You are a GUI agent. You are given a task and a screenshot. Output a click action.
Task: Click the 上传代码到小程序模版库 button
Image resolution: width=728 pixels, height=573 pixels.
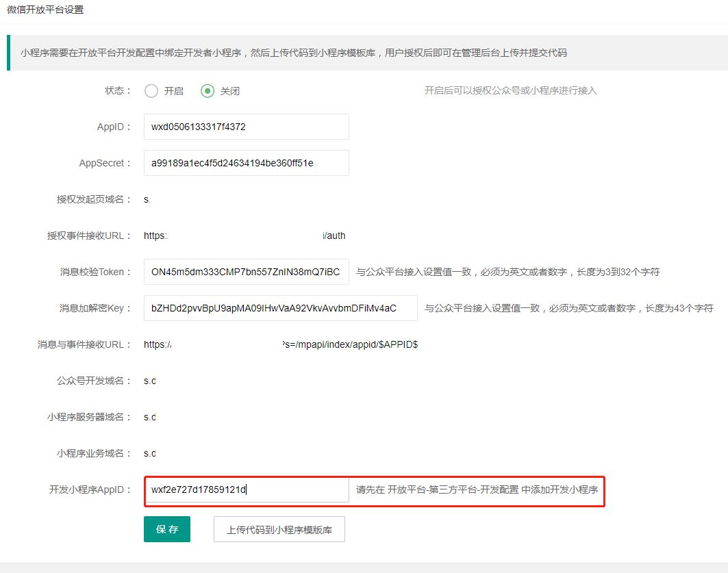coord(279,530)
